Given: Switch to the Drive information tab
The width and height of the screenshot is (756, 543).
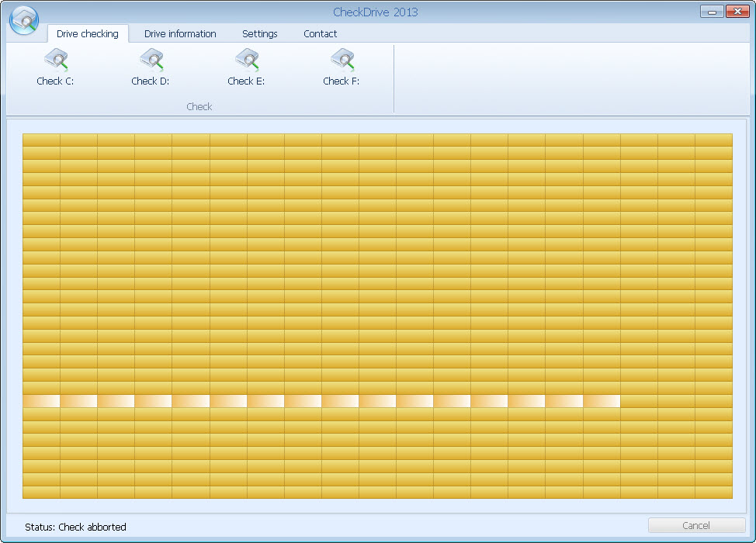Looking at the screenshot, I should point(180,33).
